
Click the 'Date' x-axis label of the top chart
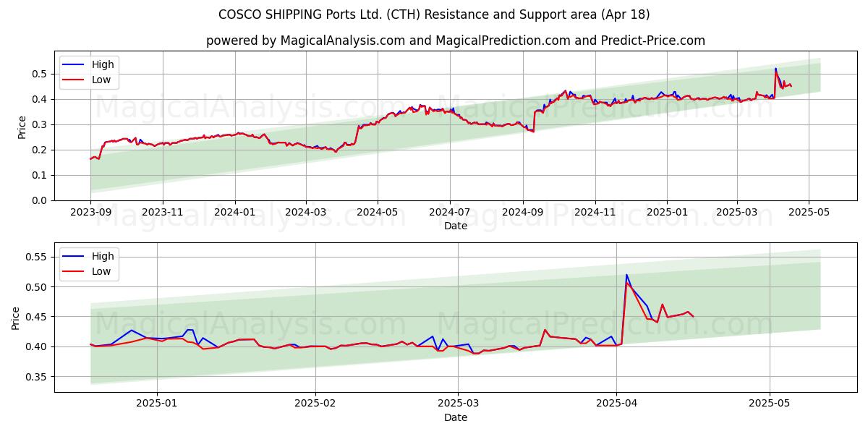(x=456, y=226)
